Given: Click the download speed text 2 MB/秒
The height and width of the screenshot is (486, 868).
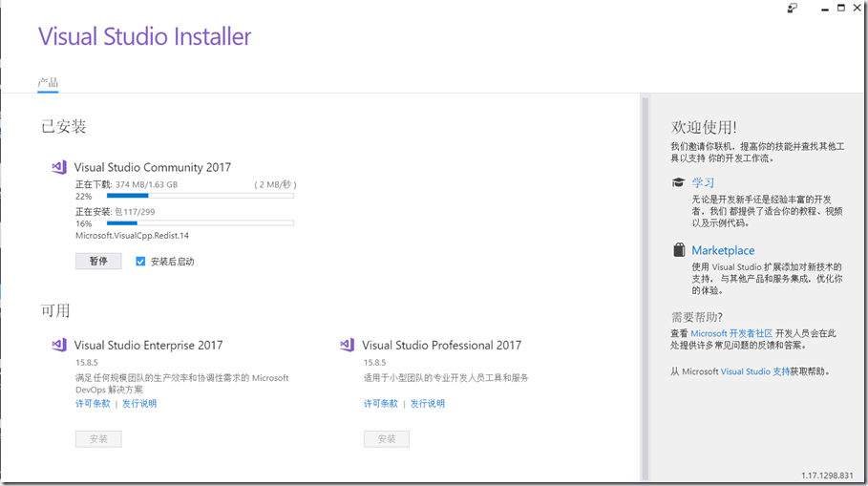Looking at the screenshot, I should click(275, 184).
